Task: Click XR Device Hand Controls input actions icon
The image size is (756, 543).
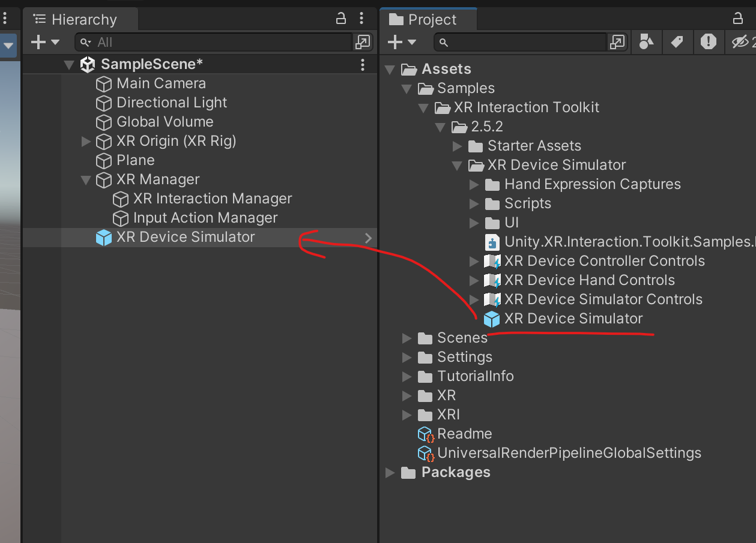Action: click(492, 280)
